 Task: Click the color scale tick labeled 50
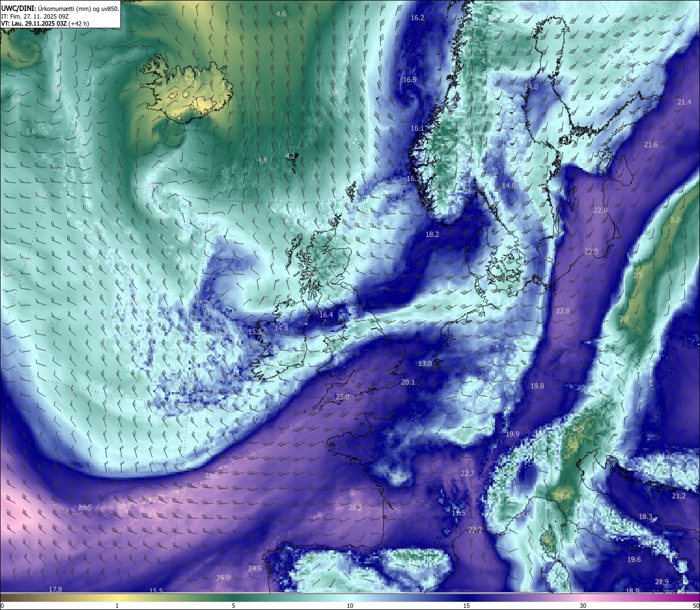695,606
